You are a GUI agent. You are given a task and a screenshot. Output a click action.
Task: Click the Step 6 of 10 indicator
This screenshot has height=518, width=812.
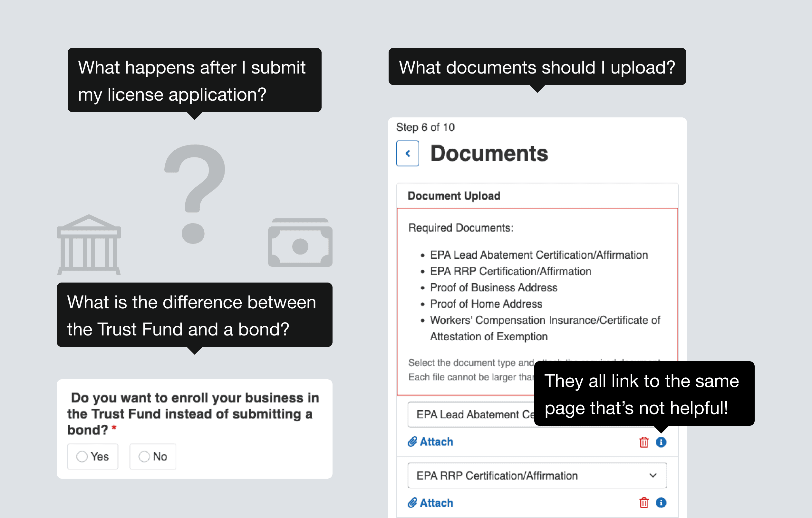425,127
